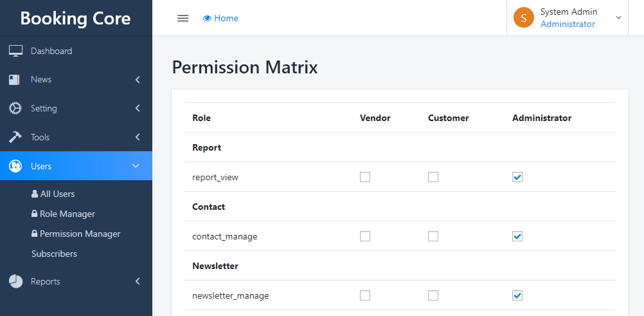Expand the News submenu chevron
Screen dimensions: 644x316
(x=137, y=80)
